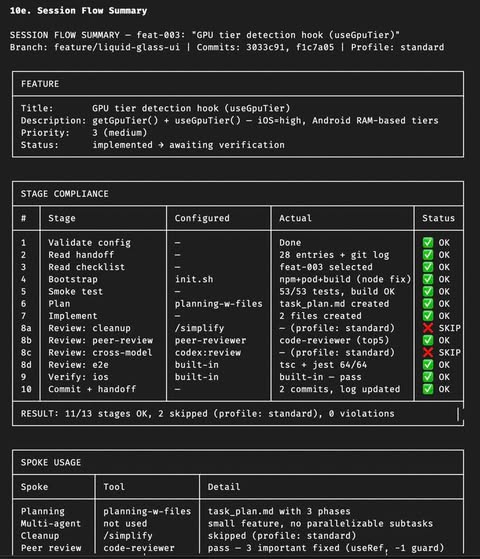The width and height of the screenshot is (480, 559).
Task: Click the task_plan.md created entry
Action: coord(334,304)
